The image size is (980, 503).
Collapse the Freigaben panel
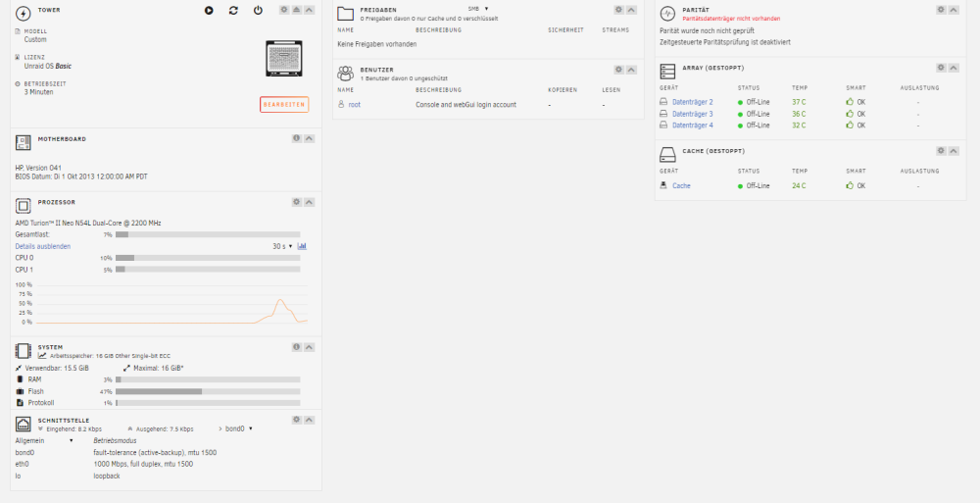631,10
